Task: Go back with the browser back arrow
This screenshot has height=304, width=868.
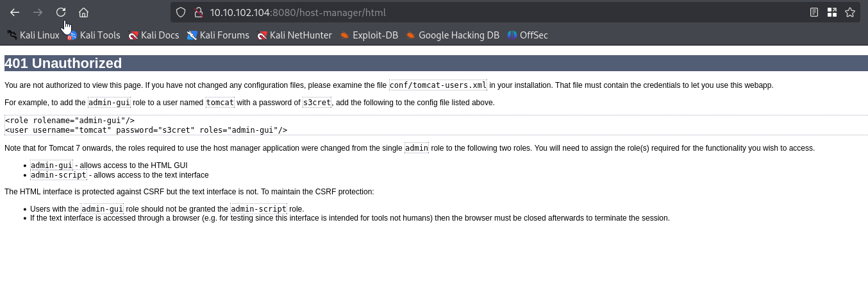Action: tap(15, 12)
